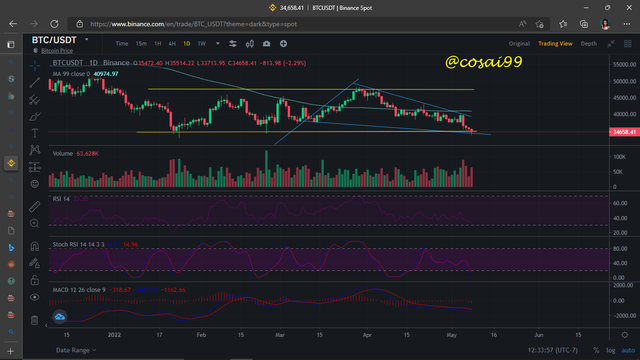The height and width of the screenshot is (360, 640).
Task: Switch to Depth chart view
Action: [x=589, y=44]
